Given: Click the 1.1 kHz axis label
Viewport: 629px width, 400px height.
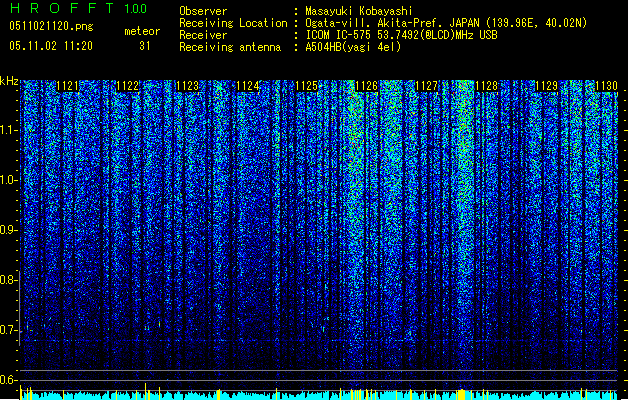Looking at the screenshot, I should [8, 130].
